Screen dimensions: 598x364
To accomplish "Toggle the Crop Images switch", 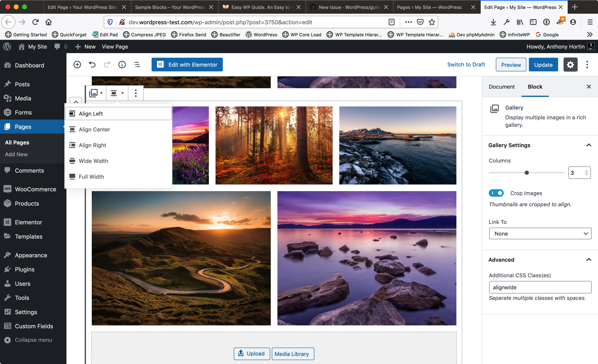I will [x=496, y=193].
